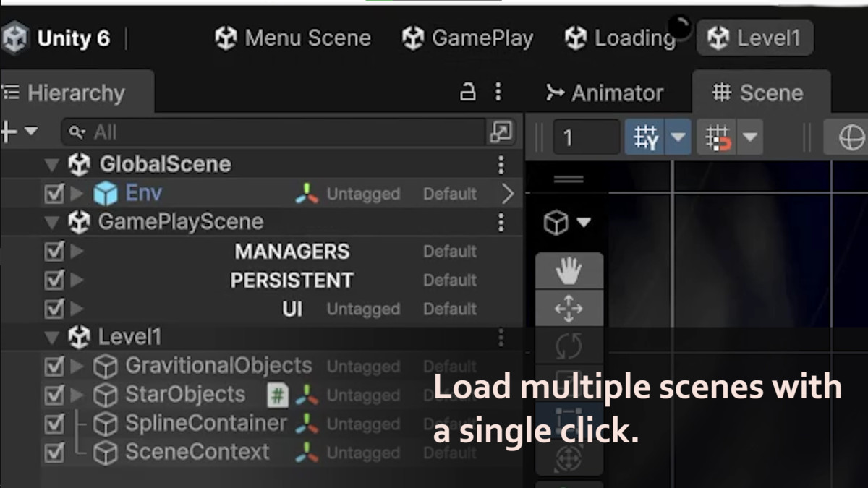Toggle the MANAGERS checkbox
868x488 pixels.
pyautogui.click(x=54, y=252)
